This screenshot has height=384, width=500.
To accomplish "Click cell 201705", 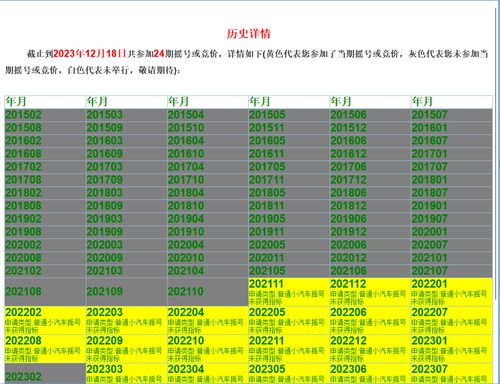I will [x=289, y=167].
